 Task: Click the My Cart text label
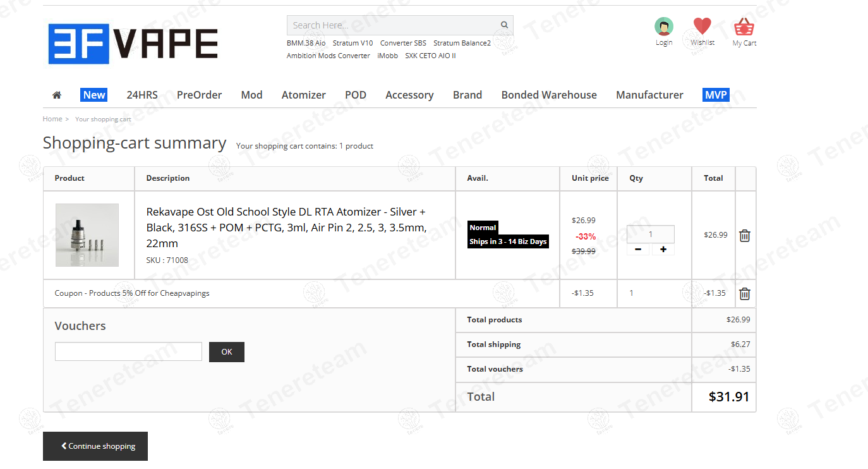pyautogui.click(x=744, y=43)
